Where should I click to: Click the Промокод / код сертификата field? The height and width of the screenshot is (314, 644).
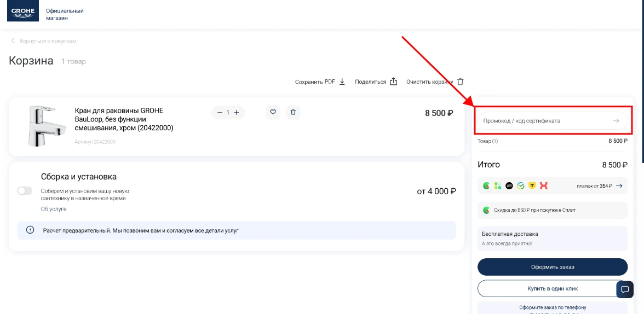[x=542, y=121]
